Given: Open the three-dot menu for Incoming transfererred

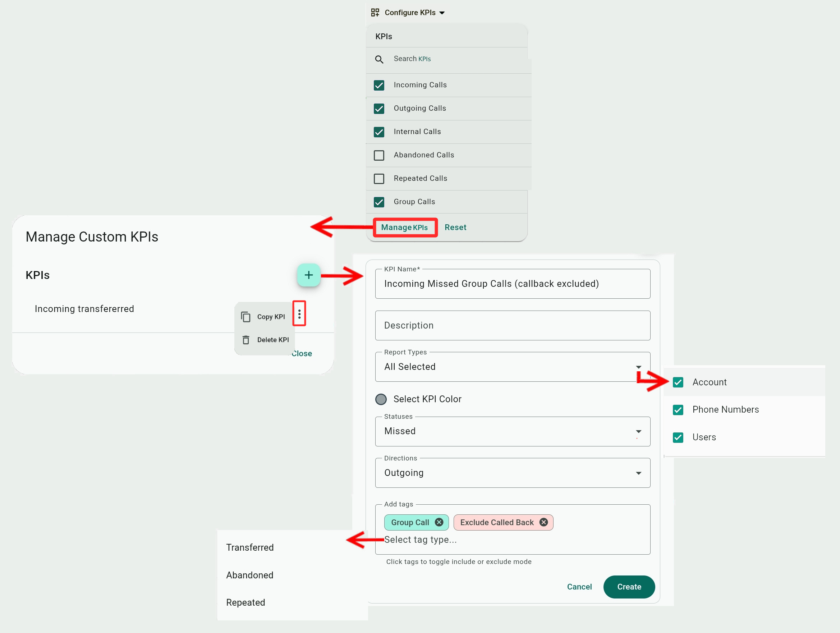Looking at the screenshot, I should pos(299,314).
